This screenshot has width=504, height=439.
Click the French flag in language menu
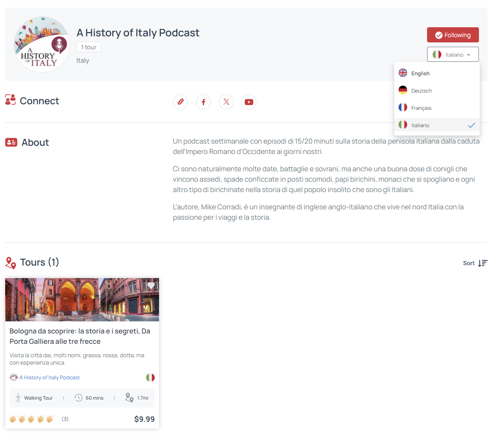[403, 107]
